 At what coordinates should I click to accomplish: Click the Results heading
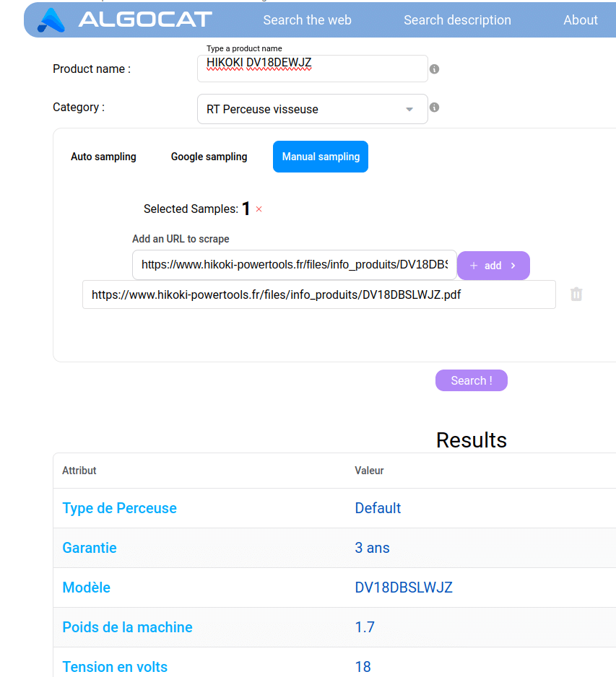[x=472, y=440]
